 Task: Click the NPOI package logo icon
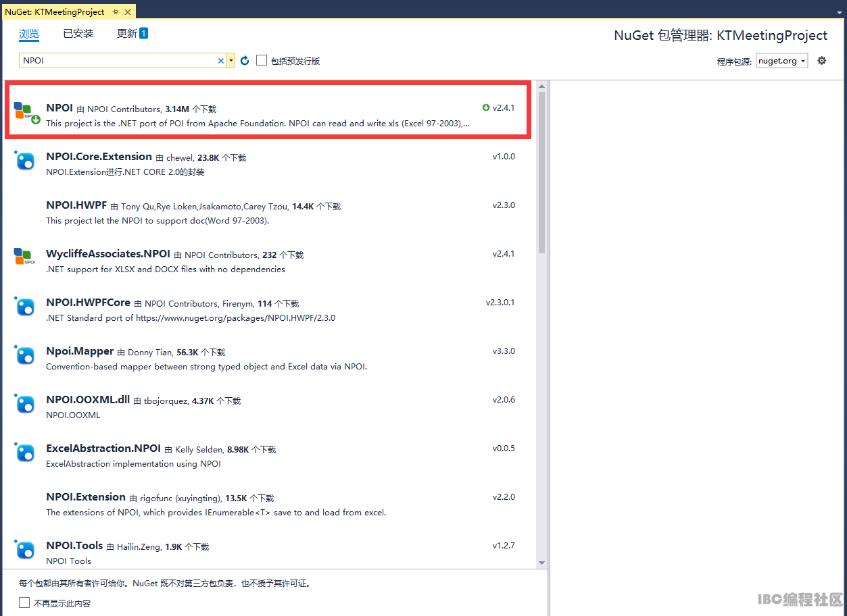point(26,112)
